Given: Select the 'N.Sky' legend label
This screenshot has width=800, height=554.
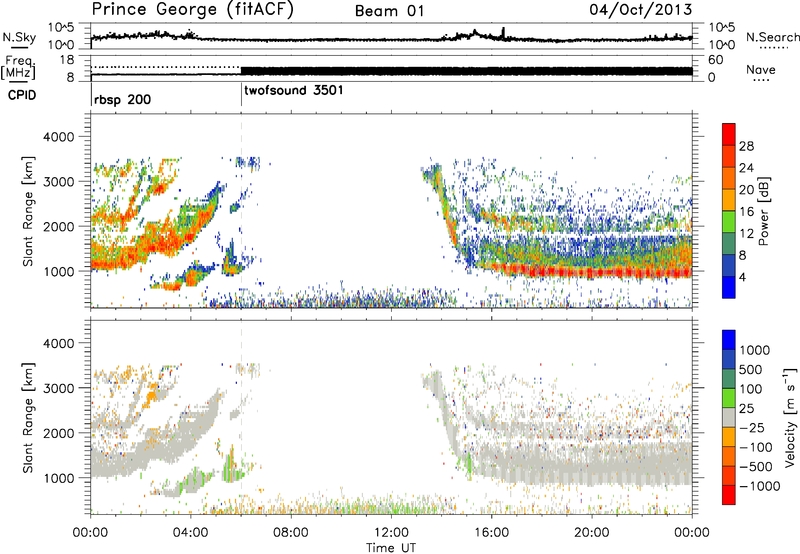Looking at the screenshot, I should [x=19, y=37].
